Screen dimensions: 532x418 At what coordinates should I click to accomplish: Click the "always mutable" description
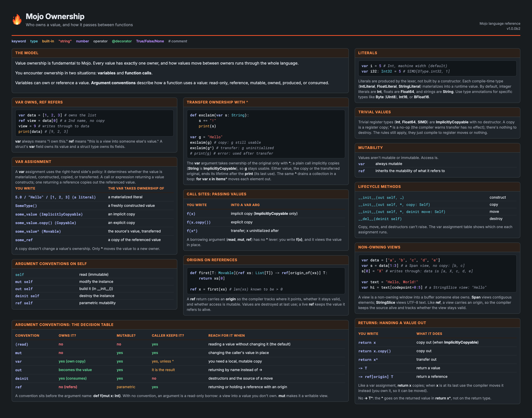point(389,164)
